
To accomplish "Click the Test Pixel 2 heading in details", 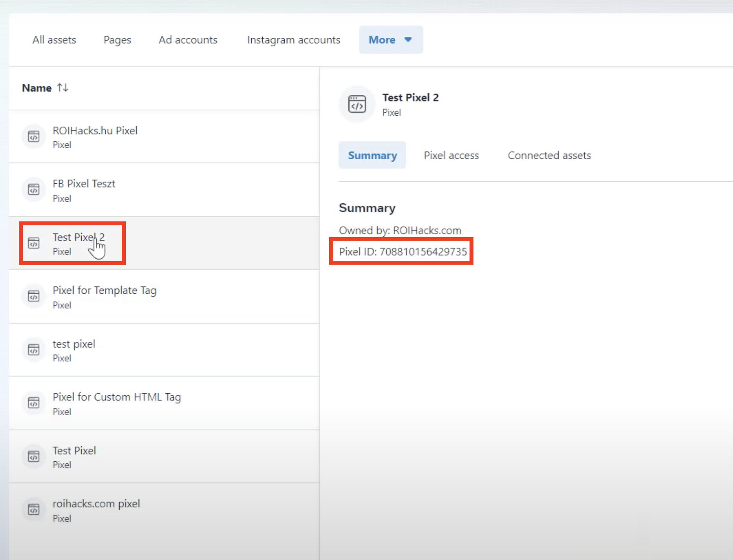I will click(411, 98).
